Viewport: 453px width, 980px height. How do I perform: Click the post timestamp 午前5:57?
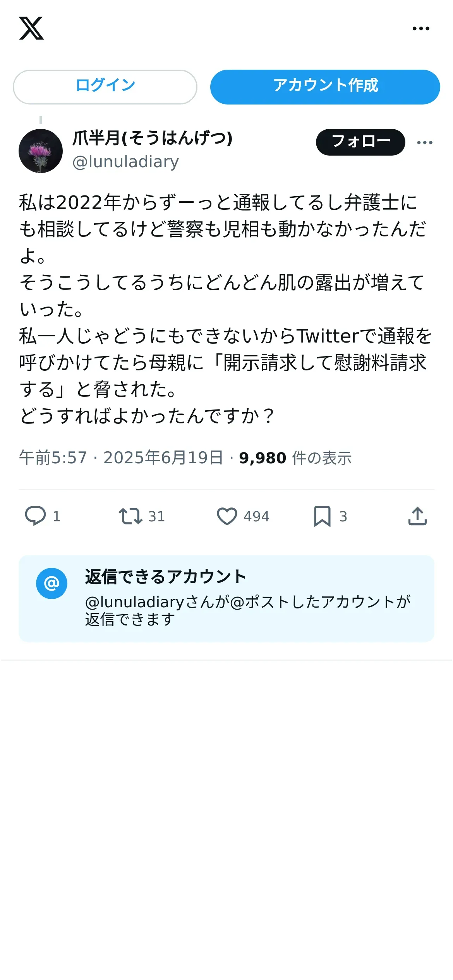coord(53,457)
